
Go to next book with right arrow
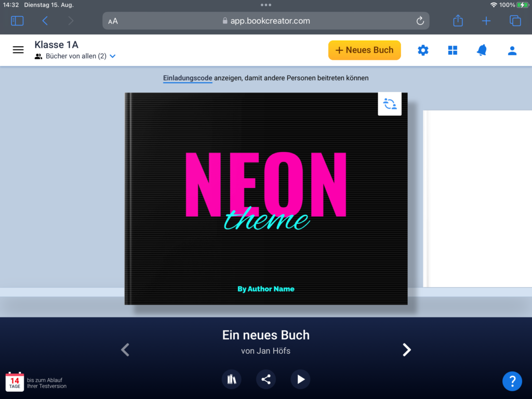407,350
